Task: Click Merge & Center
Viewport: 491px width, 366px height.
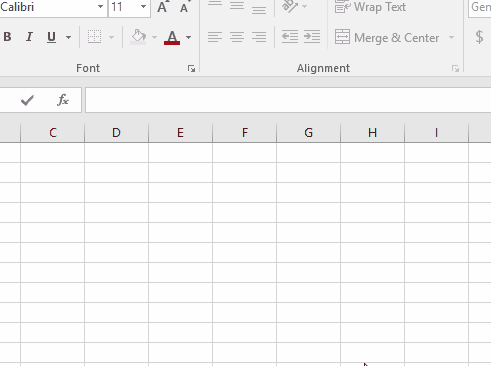Action: tap(387, 37)
